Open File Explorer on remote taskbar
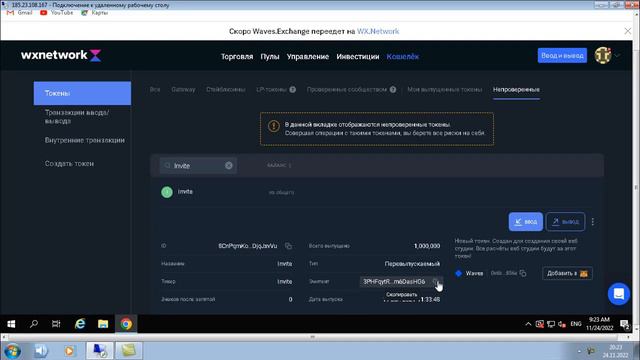640x360 pixels. 103,324
